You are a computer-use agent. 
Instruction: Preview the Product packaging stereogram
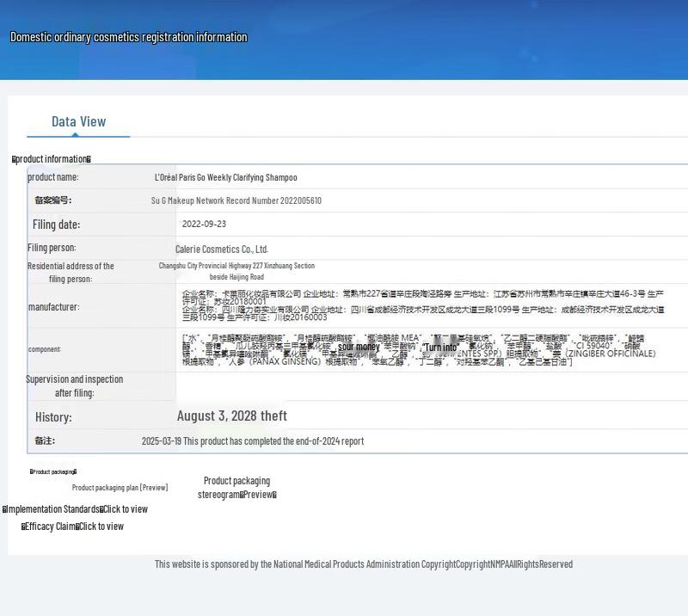coord(236,488)
